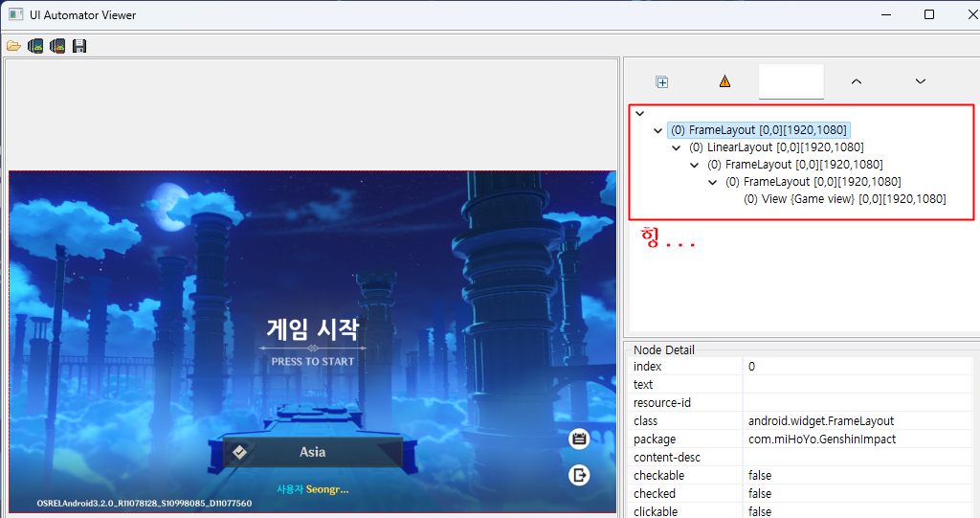Click the com.miHoYo.GenshinImpact package value

tap(822, 439)
